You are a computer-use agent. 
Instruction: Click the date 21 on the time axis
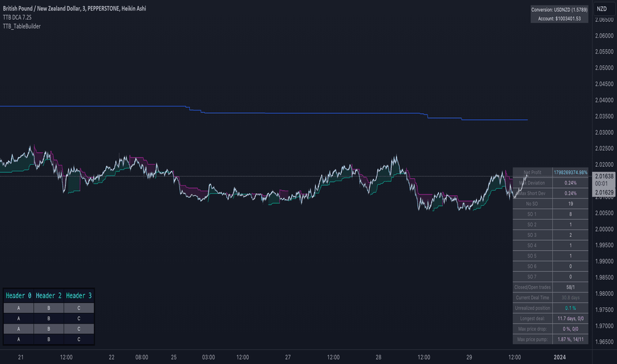[21, 357]
